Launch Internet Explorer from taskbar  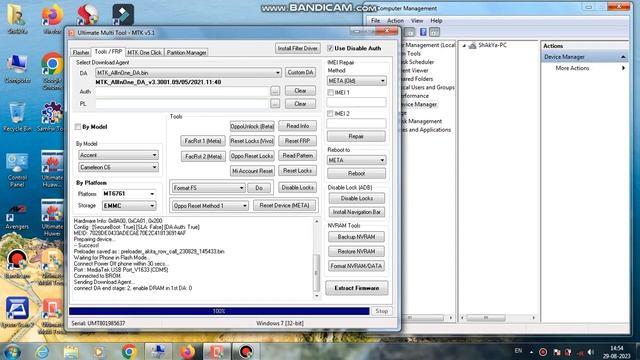click(42, 351)
